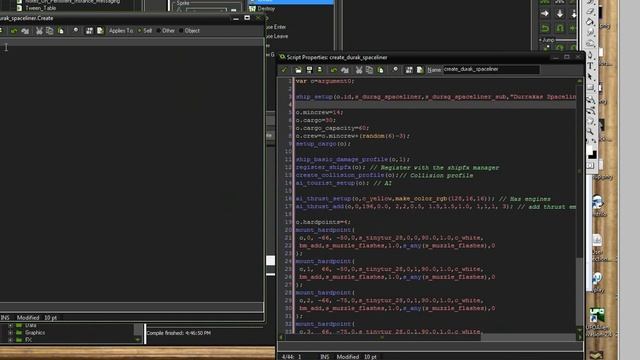
Task: Select the Data folder label in tree
Action: [31, 325]
